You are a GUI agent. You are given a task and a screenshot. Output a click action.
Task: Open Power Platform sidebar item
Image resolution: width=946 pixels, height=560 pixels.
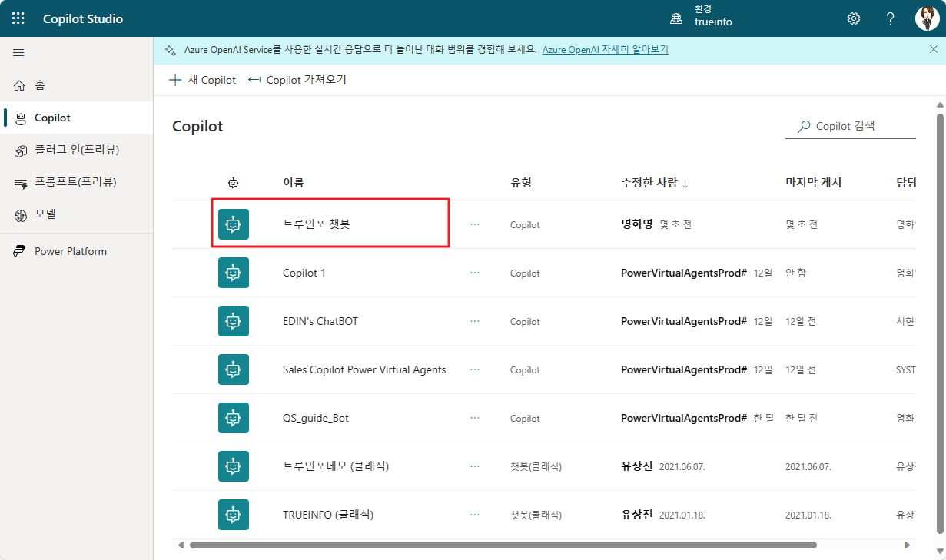click(x=77, y=251)
